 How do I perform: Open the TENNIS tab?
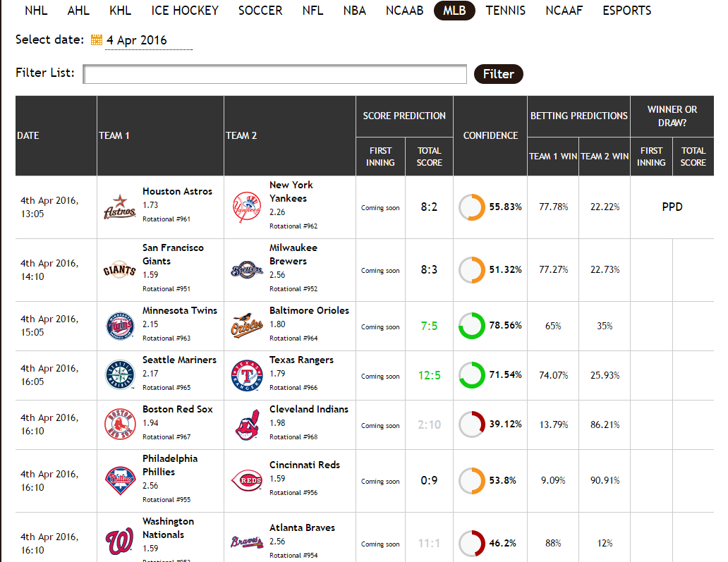tap(506, 10)
